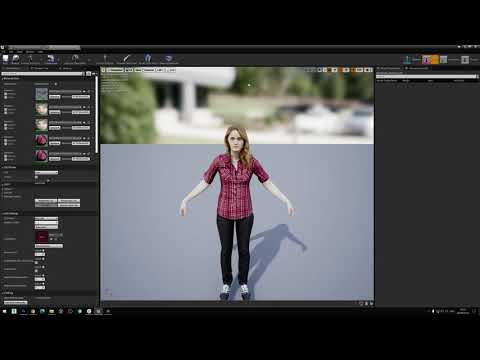Click the dark red LOD Settings asset thumbnail

point(42,237)
